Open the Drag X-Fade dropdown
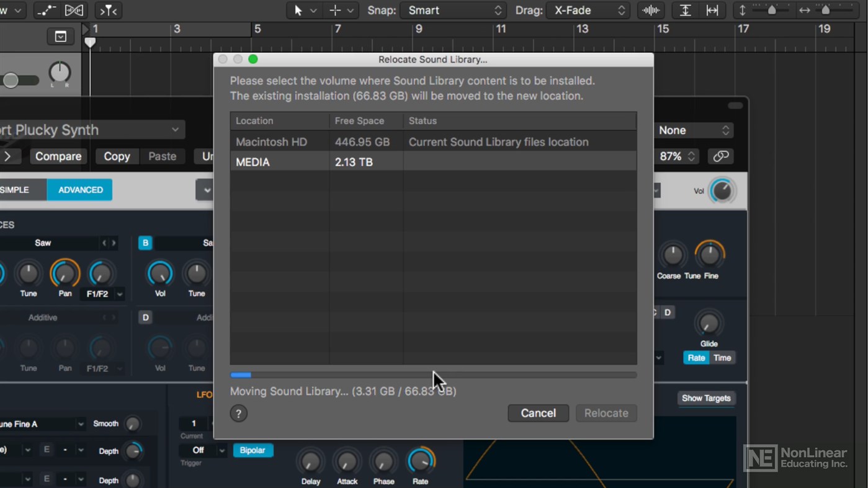 (587, 10)
